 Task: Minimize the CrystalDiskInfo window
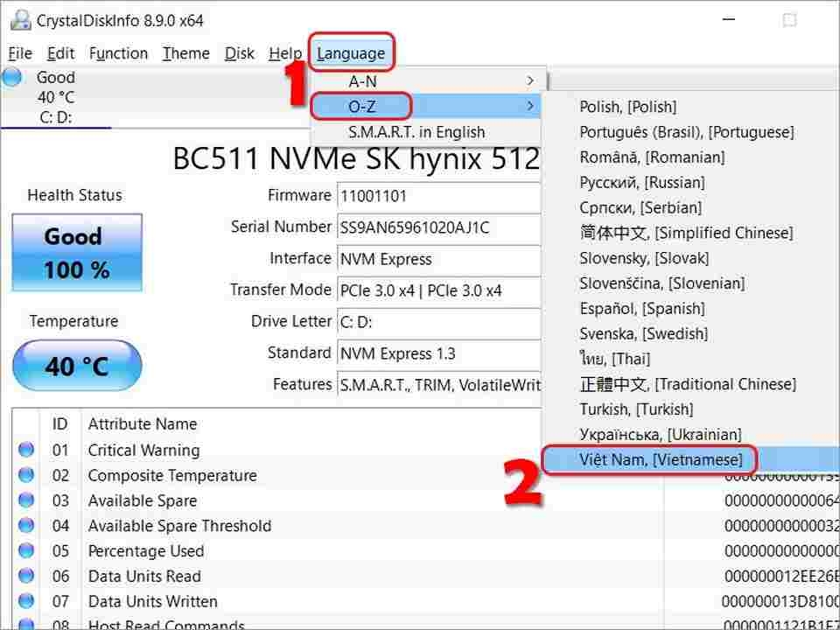[x=729, y=20]
